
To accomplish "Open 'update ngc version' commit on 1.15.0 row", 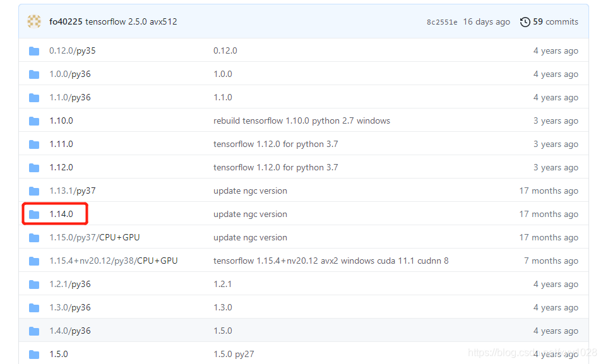I will (x=250, y=238).
